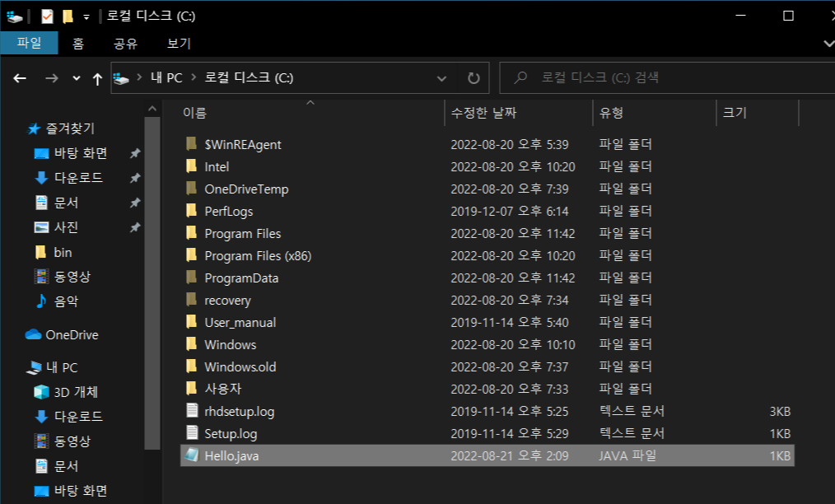835x504 pixels.
Task: Select the ProgramData folder icon
Action: [x=191, y=278]
